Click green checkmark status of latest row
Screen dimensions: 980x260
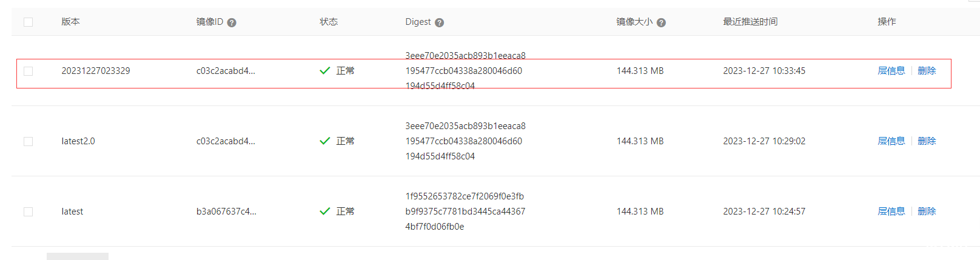[x=325, y=212]
